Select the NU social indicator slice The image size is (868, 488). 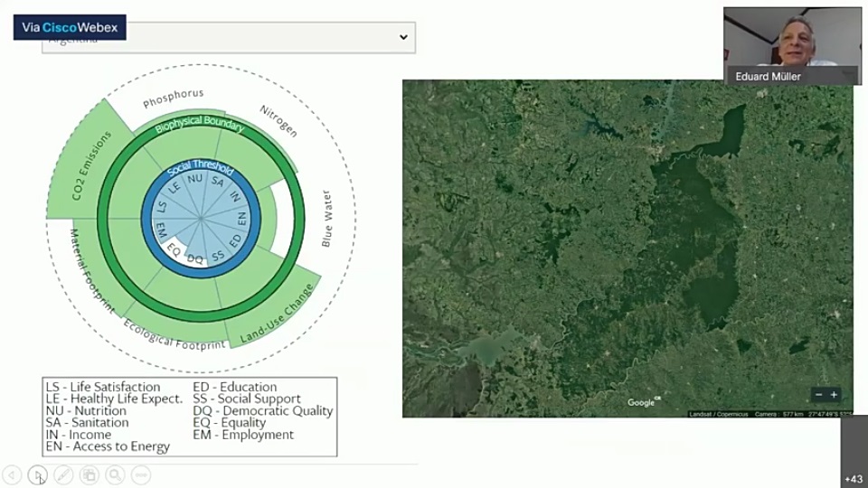(x=194, y=179)
